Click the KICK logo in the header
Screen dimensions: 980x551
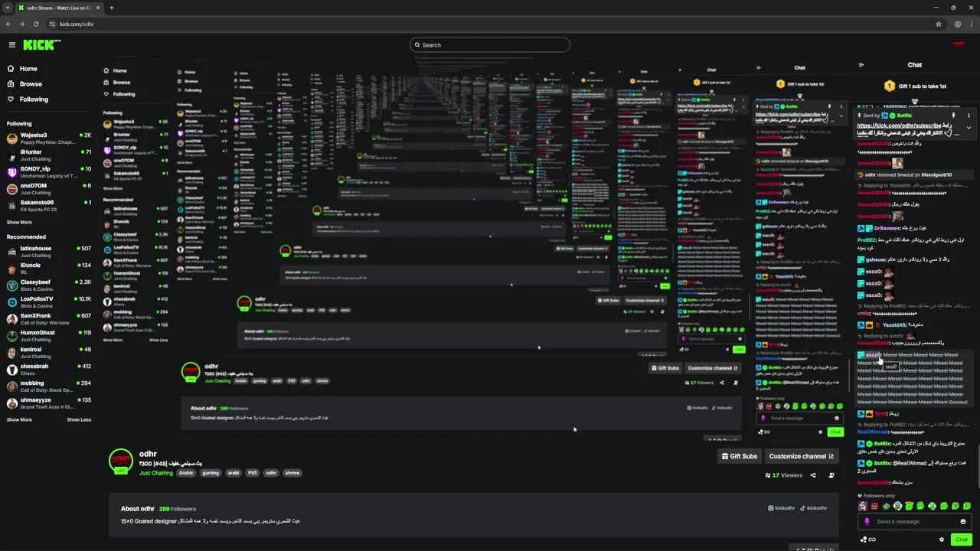[x=38, y=45]
